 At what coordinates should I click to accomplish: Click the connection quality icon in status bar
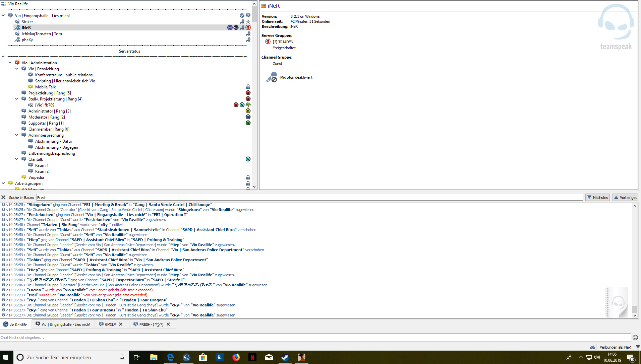tap(637, 347)
